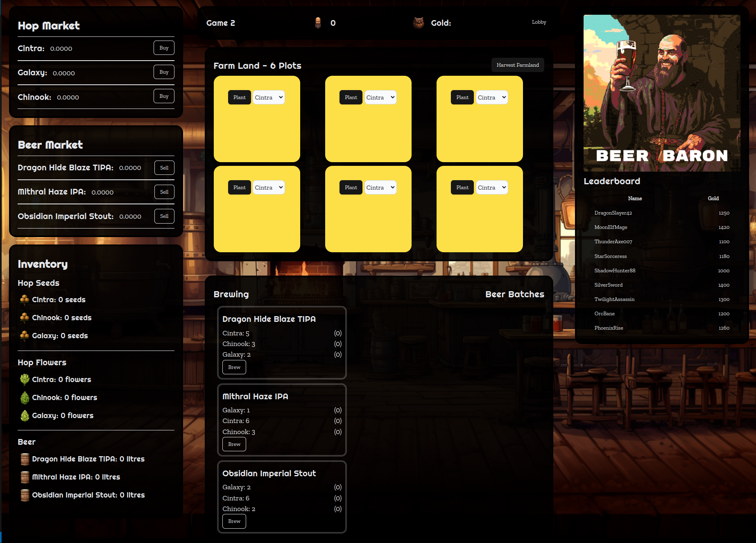Open the Cintra dropdown on the bottom-right plot

(x=491, y=187)
